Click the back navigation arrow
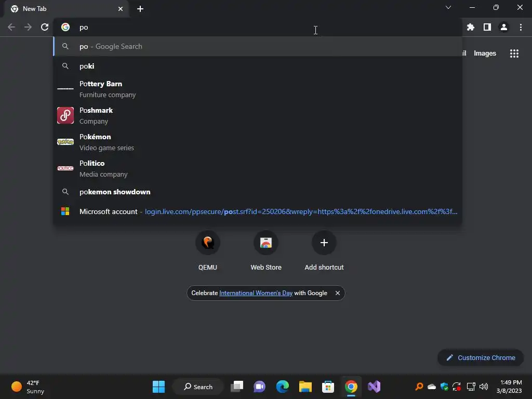This screenshot has height=399, width=532. [x=11, y=27]
